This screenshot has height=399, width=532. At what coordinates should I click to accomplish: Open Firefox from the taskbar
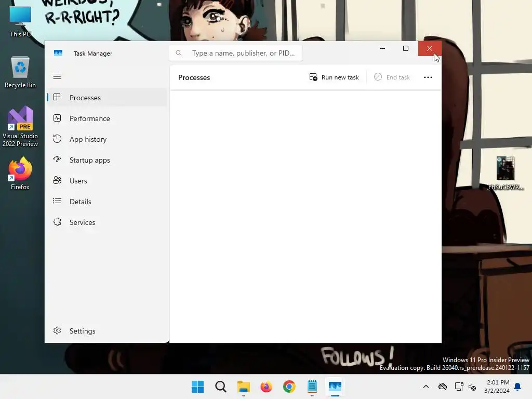pyautogui.click(x=267, y=387)
